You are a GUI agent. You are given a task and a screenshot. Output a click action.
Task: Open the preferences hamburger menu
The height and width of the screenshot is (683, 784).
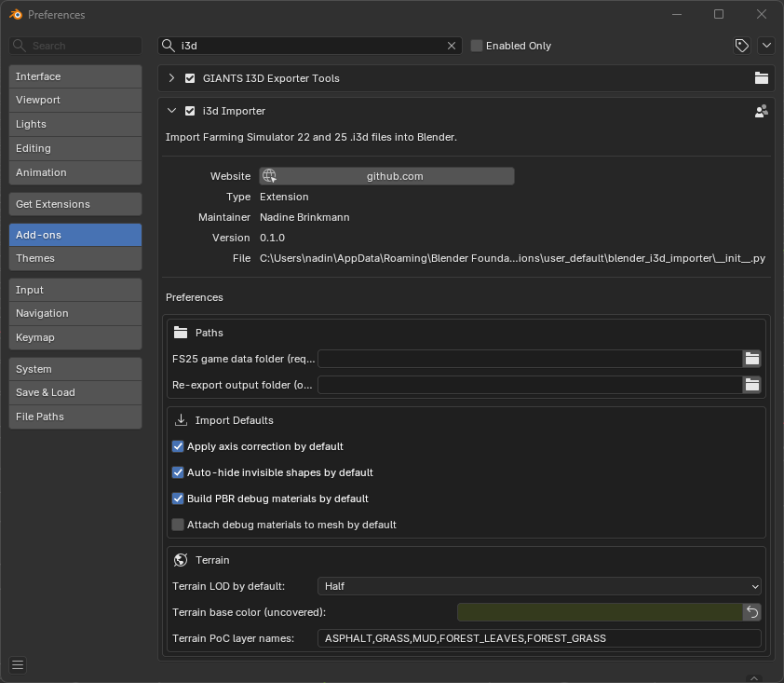click(18, 665)
